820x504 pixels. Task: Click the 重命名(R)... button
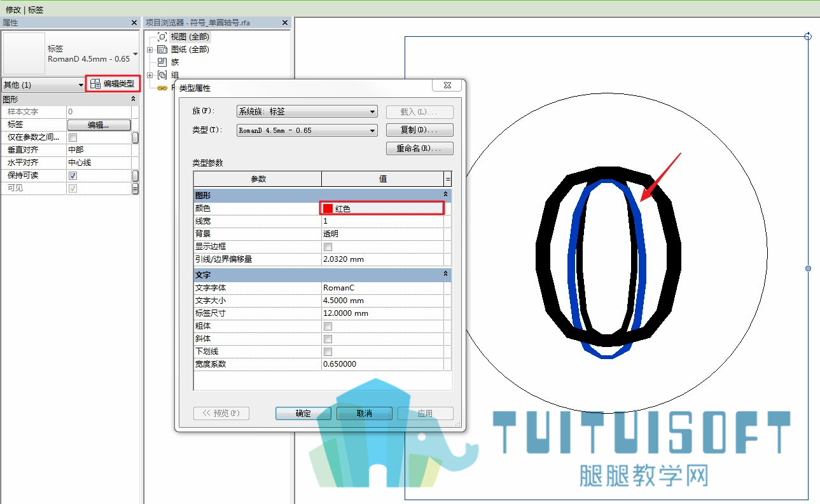pos(419,149)
